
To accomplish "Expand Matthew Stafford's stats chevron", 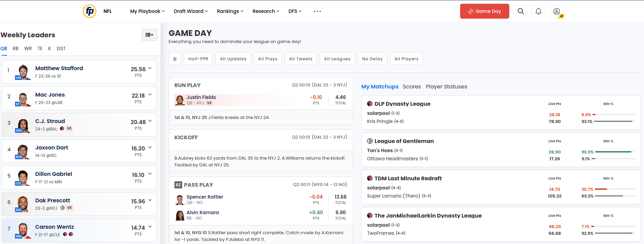I will click(150, 68).
